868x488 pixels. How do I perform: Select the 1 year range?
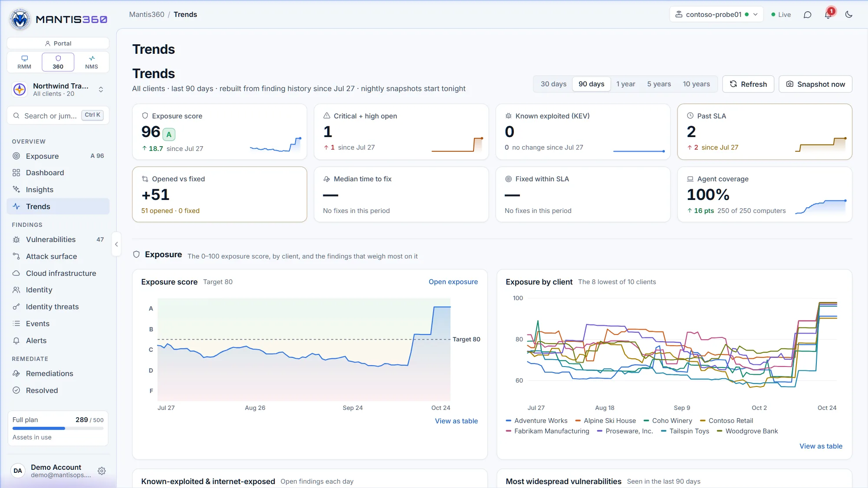click(x=625, y=84)
